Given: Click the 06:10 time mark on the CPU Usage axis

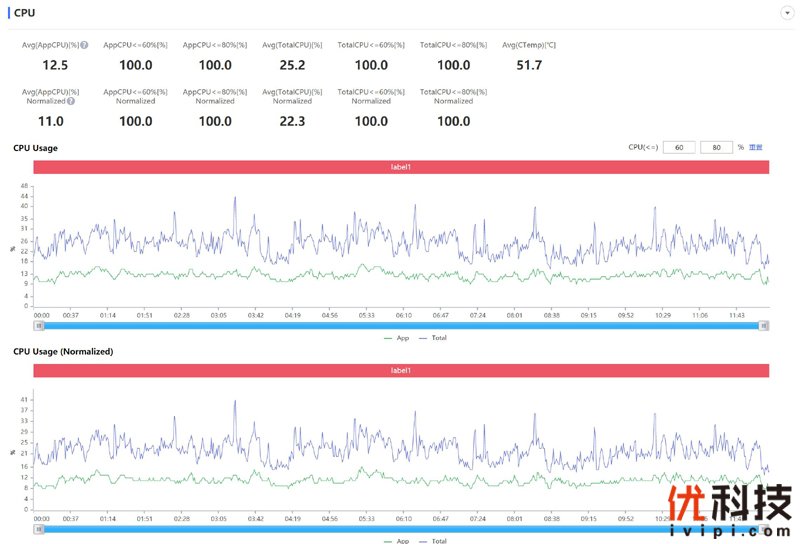Looking at the screenshot, I should (x=403, y=314).
